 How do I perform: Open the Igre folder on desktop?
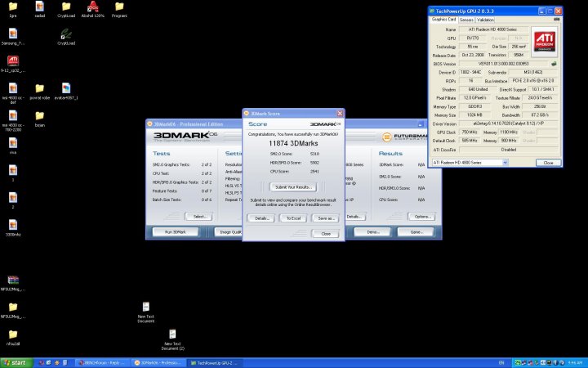(x=13, y=7)
